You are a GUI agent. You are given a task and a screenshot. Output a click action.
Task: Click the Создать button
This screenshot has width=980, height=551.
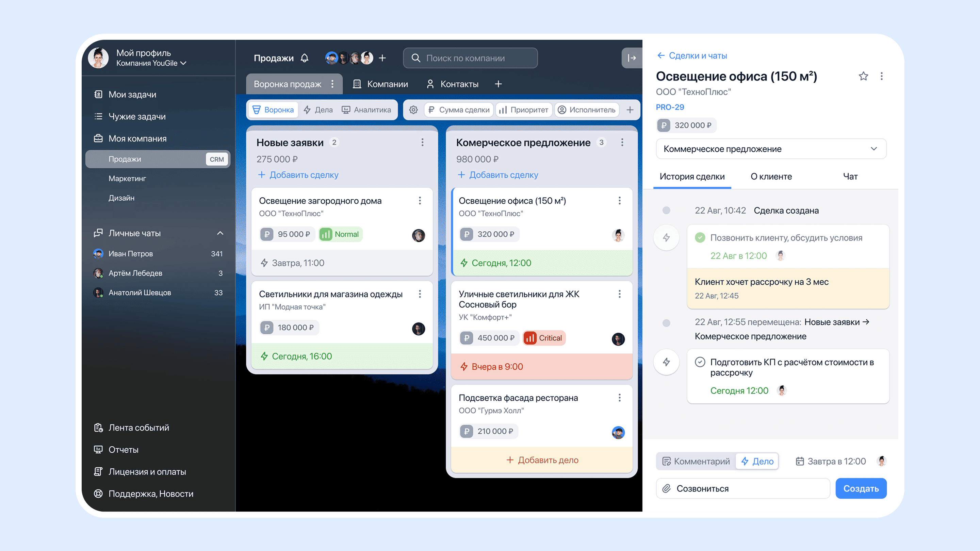coord(861,488)
